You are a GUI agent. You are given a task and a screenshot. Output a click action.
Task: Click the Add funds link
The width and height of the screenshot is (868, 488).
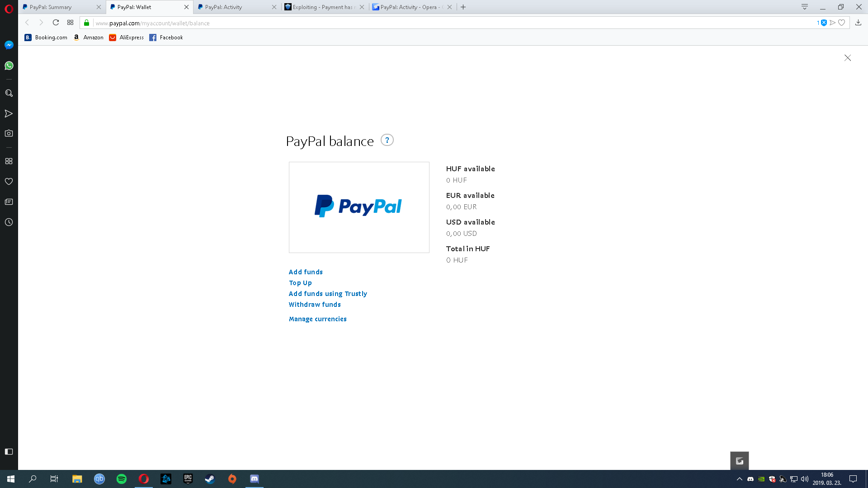pos(306,272)
